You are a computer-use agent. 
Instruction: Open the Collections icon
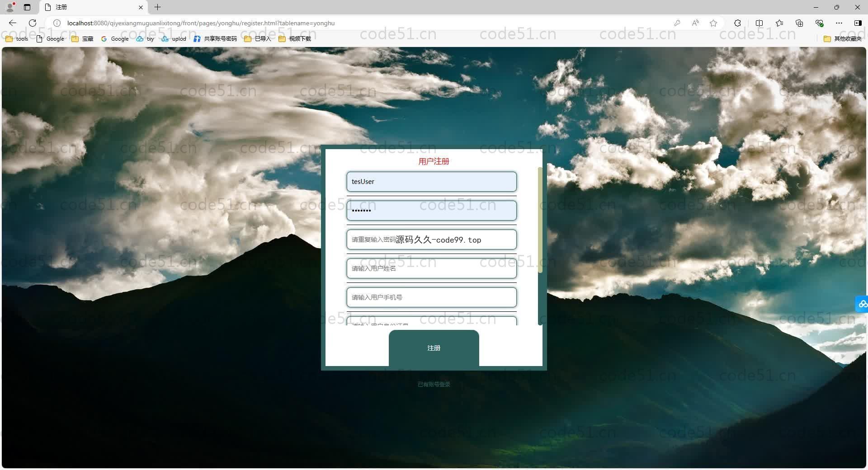[x=799, y=23]
